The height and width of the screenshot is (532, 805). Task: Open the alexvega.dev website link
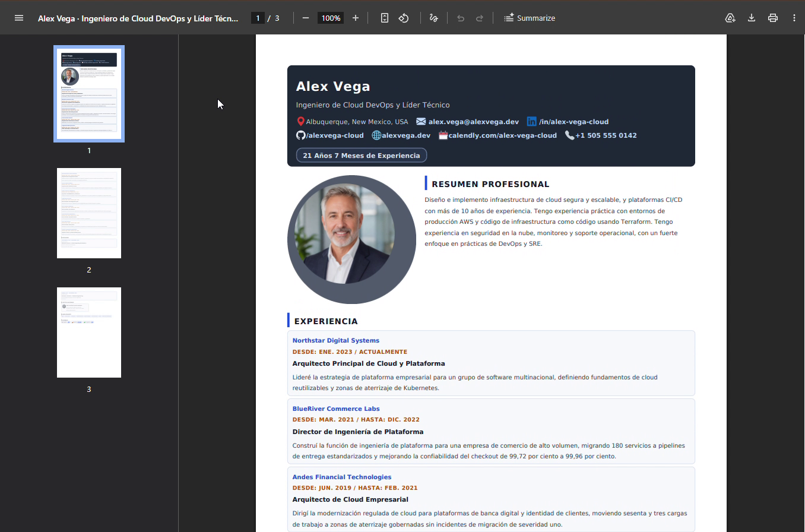(406, 135)
